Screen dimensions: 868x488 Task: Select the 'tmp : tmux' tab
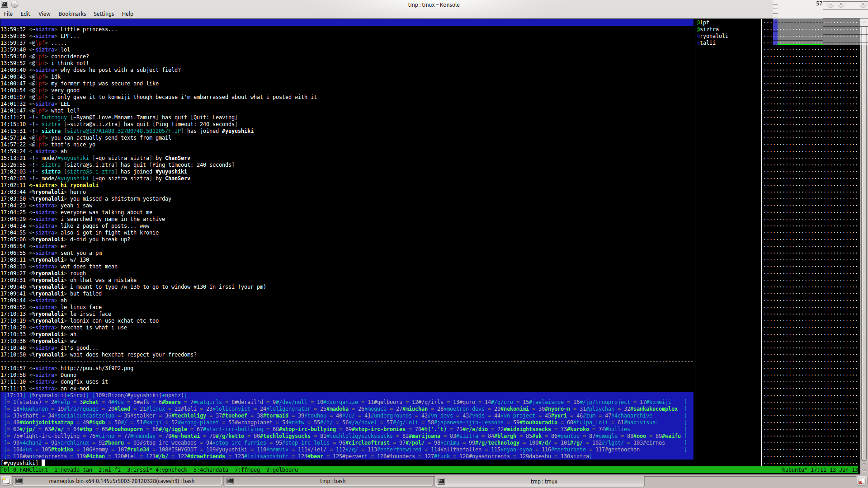(x=539, y=481)
